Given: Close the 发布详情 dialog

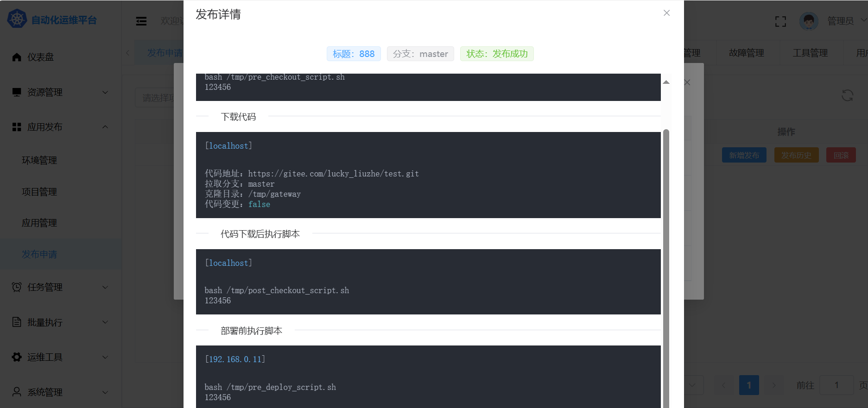Looking at the screenshot, I should [666, 13].
